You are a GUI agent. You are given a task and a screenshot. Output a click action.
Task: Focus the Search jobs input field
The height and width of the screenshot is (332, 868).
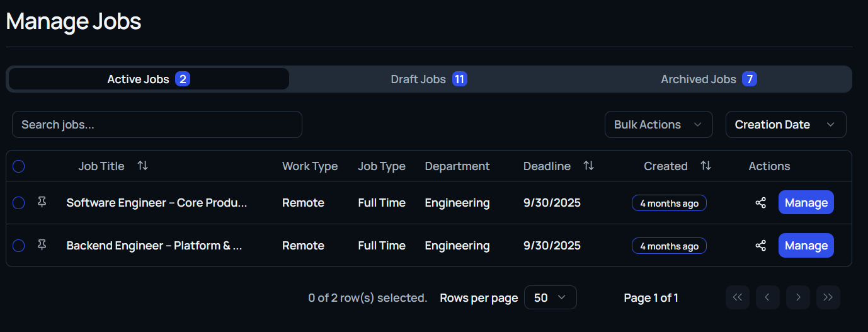pos(157,125)
